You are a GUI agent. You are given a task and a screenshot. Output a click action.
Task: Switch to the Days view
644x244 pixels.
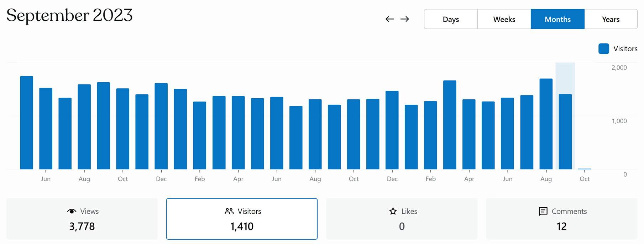click(451, 19)
